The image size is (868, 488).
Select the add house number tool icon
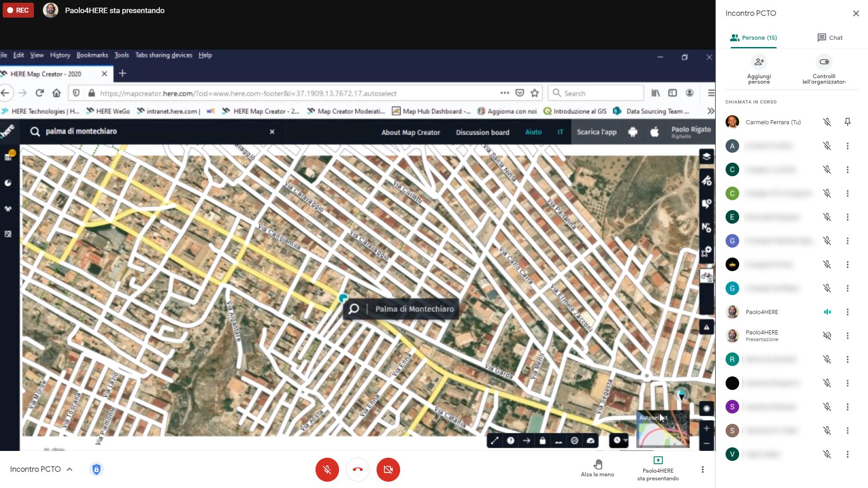coord(706,227)
